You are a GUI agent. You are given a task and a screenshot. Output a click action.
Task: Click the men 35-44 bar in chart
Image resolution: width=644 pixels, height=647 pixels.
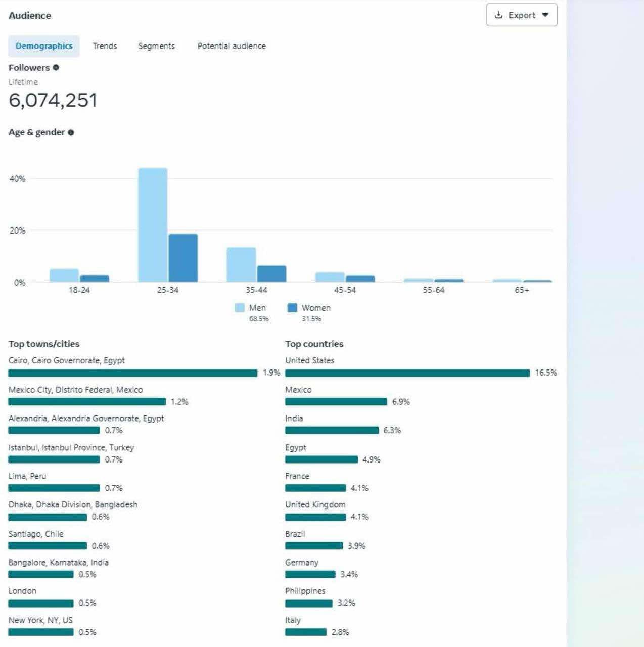click(x=241, y=264)
